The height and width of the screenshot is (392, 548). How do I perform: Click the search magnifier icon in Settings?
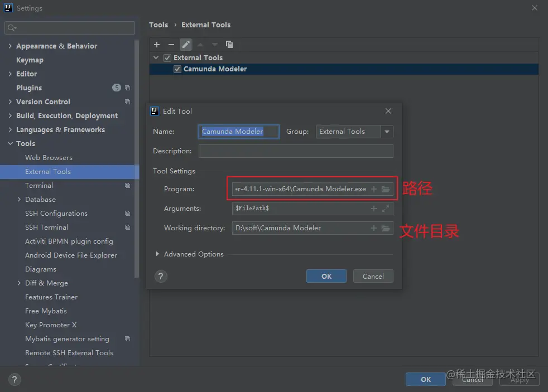coord(12,28)
